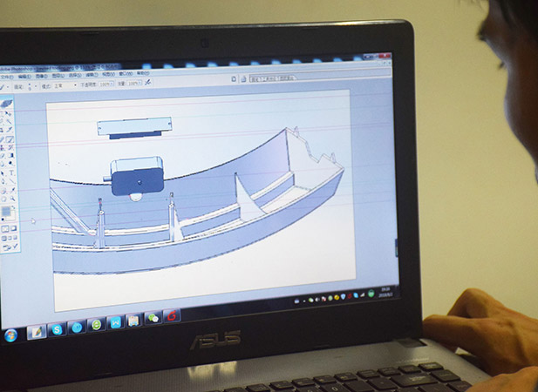
Task: Select the Hand tool
Action: click(3, 199)
